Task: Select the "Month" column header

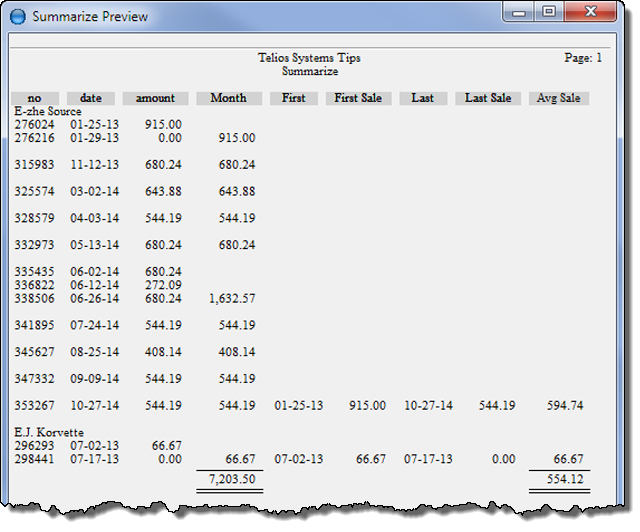Action: [229, 98]
